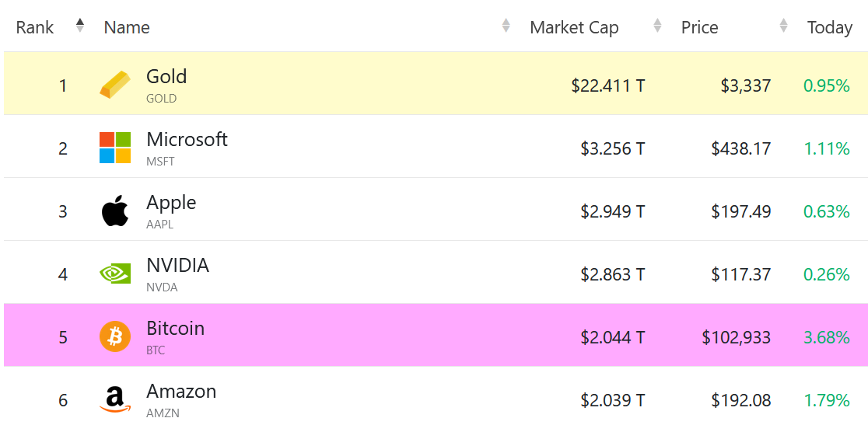Click Apple price $197.49
The width and height of the screenshot is (868, 425).
(x=741, y=211)
